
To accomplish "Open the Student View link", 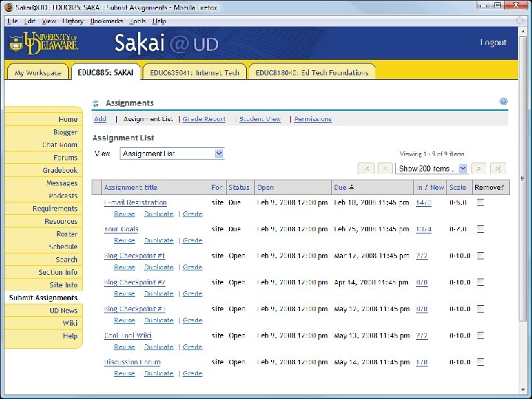I will (x=260, y=119).
